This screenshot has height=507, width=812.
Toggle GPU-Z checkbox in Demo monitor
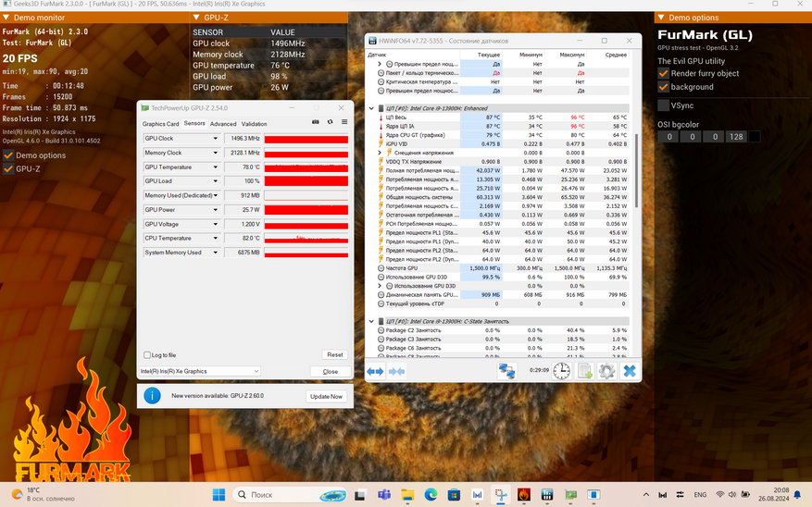click(8, 168)
